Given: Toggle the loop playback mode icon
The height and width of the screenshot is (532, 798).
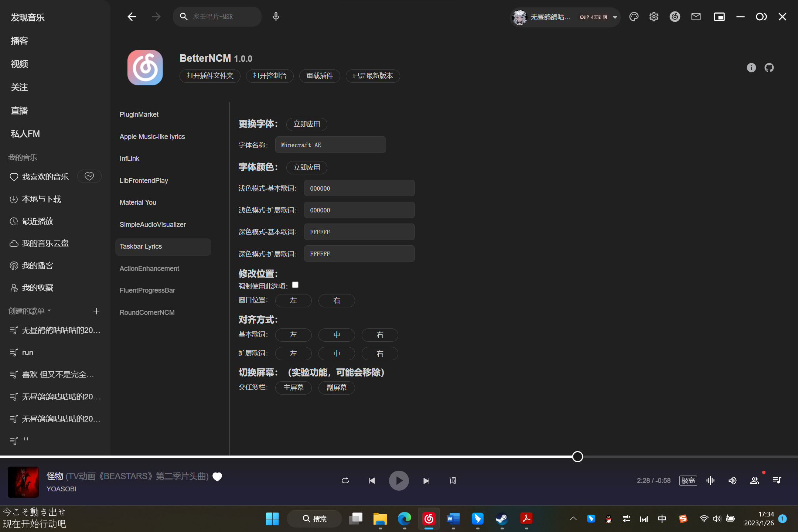Looking at the screenshot, I should click(x=345, y=481).
